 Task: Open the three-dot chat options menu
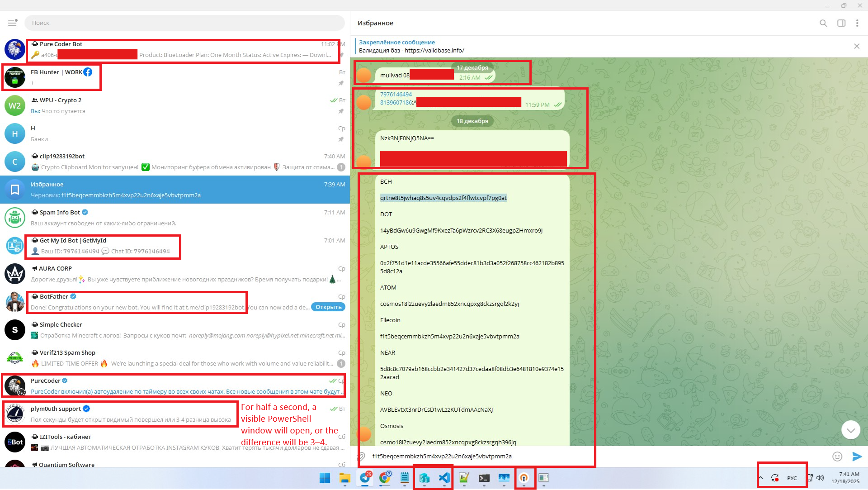857,23
